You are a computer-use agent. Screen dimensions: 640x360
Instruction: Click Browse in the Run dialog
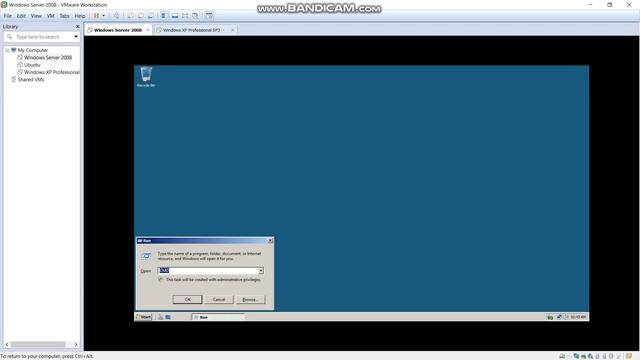point(250,300)
